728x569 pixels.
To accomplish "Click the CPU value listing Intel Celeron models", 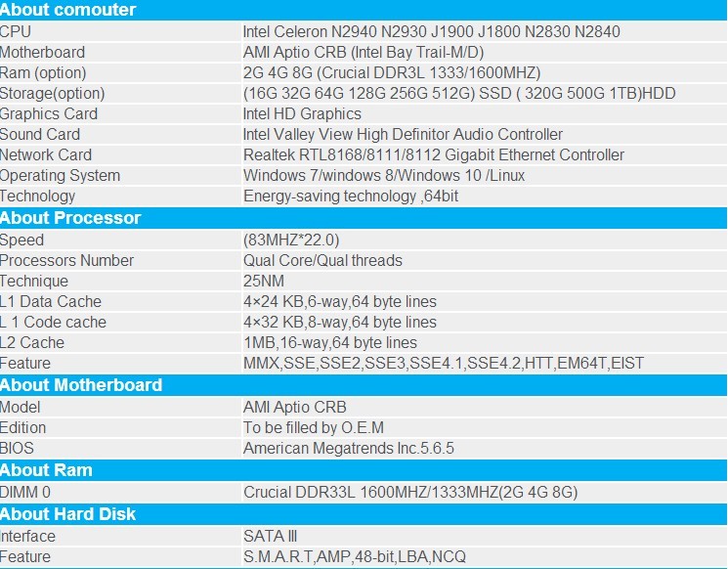I will coord(431,31).
